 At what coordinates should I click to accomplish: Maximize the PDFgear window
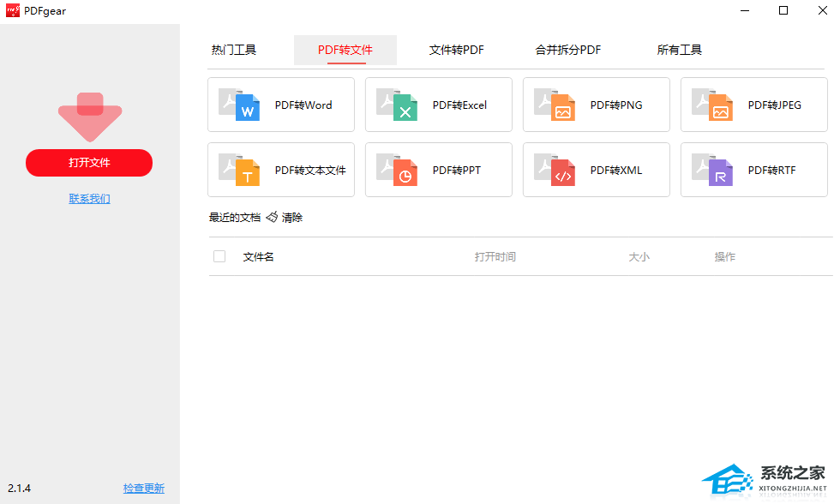pyautogui.click(x=783, y=10)
